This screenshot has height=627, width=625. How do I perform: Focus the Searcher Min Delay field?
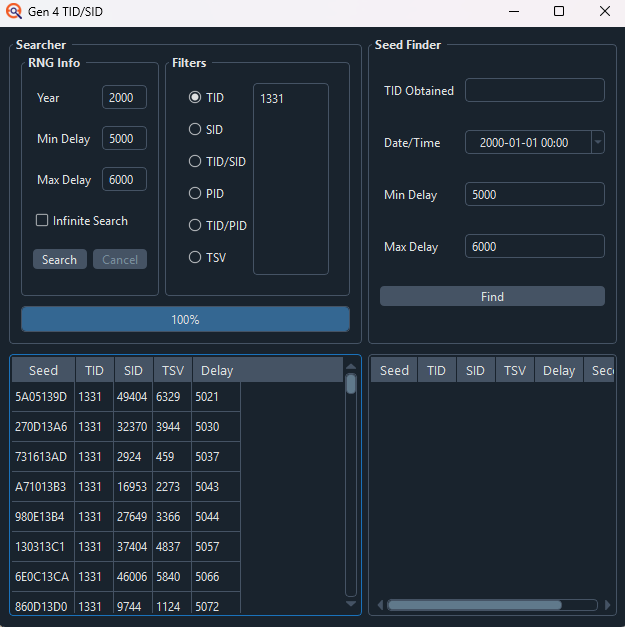(x=124, y=138)
